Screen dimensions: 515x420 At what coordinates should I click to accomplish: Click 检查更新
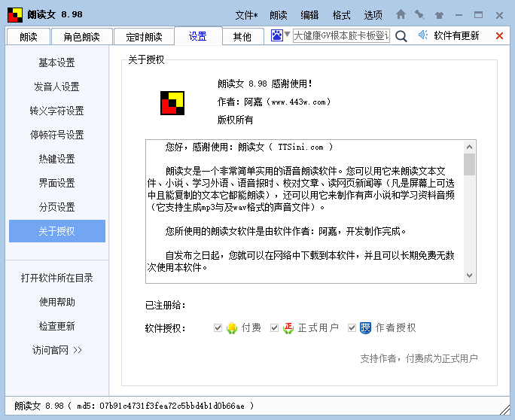coord(56,326)
